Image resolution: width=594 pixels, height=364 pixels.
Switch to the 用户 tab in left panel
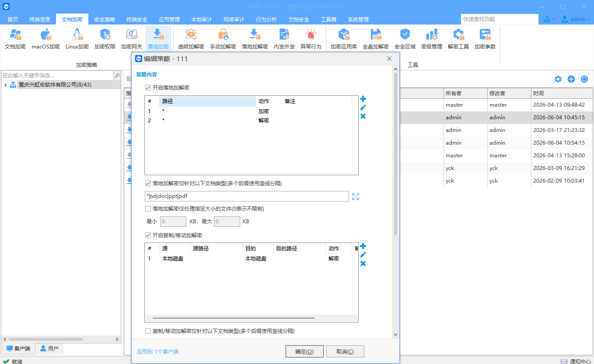(x=49, y=349)
